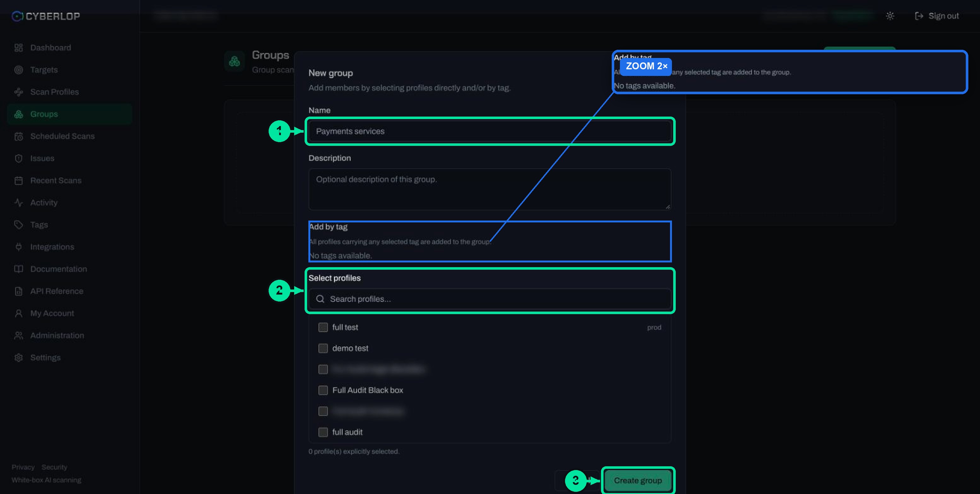The width and height of the screenshot is (980, 494).
Task: Open the Security footer link
Action: [54, 467]
